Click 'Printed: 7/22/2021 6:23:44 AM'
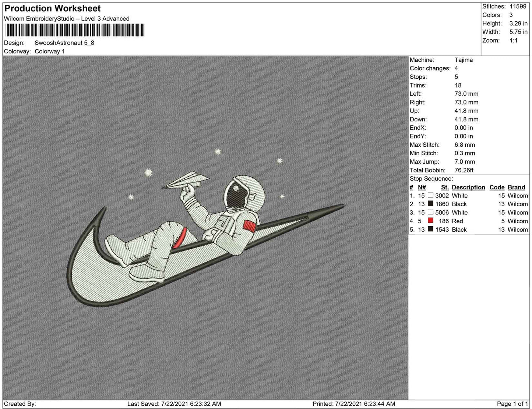Viewport: 532px width, 409px height. coord(354,404)
